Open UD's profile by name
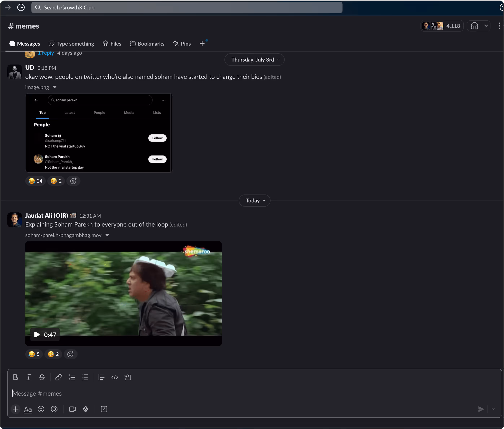504x429 pixels. (30, 68)
